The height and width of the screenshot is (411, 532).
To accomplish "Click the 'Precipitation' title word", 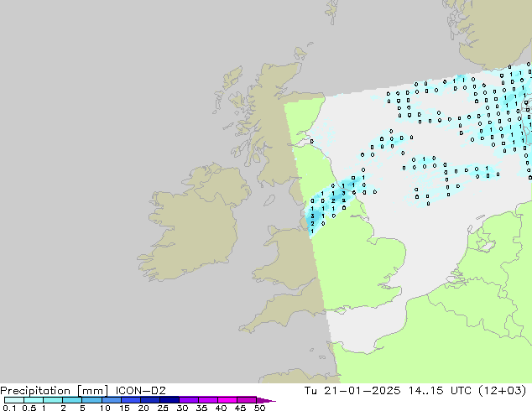I will (35, 391).
